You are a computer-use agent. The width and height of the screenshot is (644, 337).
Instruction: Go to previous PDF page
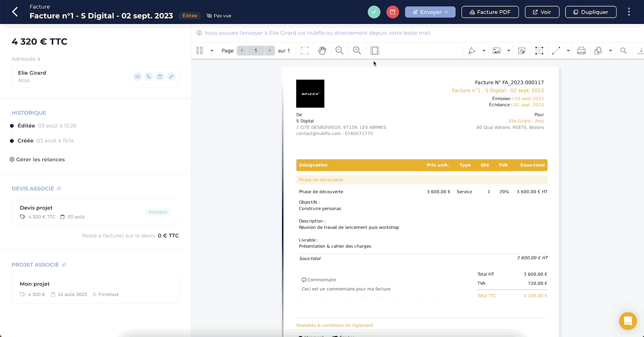pyautogui.click(x=242, y=51)
